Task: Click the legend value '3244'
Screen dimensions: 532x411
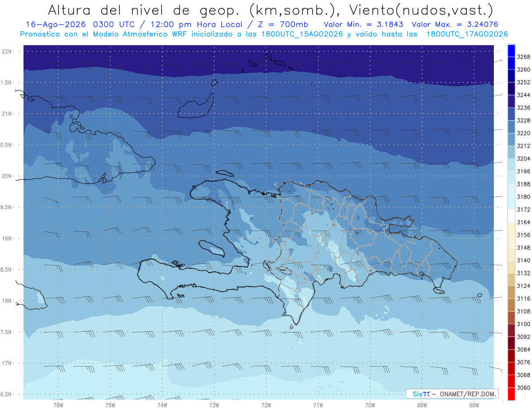Action: click(524, 95)
